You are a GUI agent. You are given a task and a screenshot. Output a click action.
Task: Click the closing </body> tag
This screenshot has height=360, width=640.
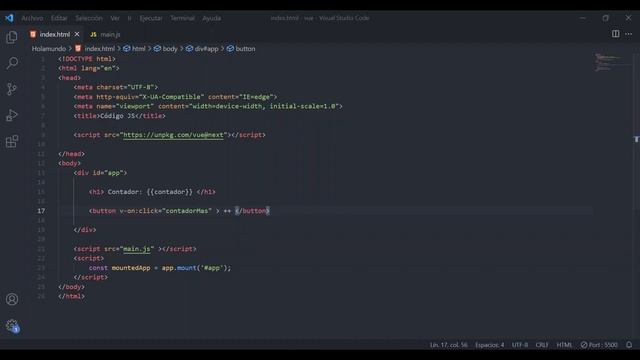[71, 287]
